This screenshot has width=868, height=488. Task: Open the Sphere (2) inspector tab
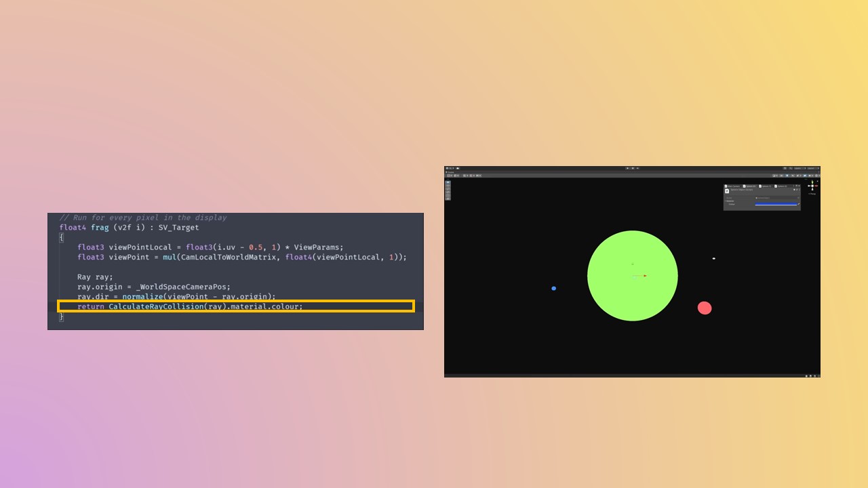[x=781, y=186]
